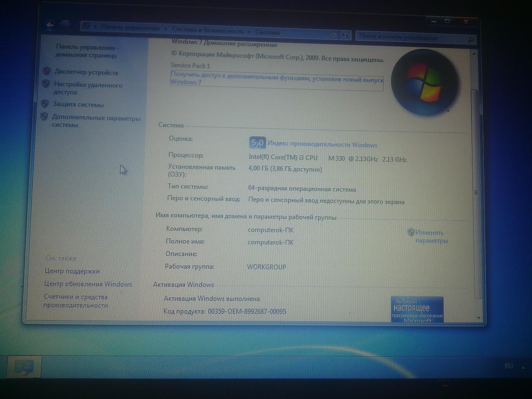The width and height of the screenshot is (532, 399).
Task: Click the Windows 7 logo orb image
Action: click(x=425, y=82)
